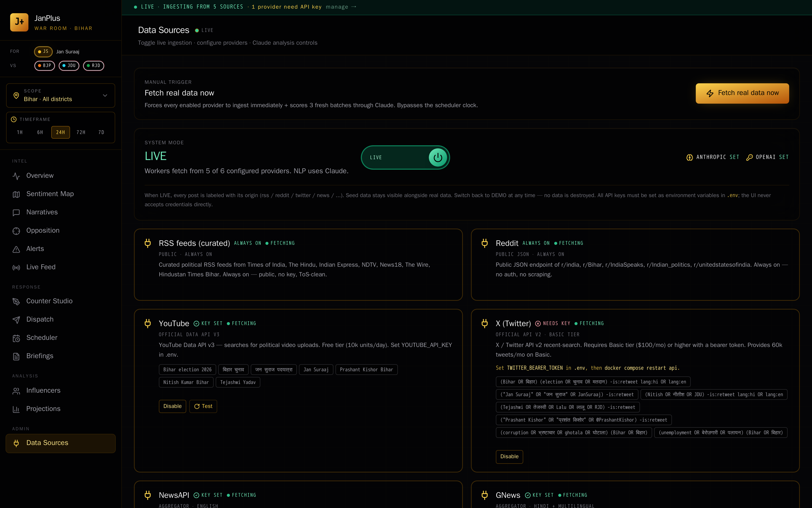The width and height of the screenshot is (812, 508).
Task: Click the Tejashwi Yadav query tag
Action: click(238, 382)
